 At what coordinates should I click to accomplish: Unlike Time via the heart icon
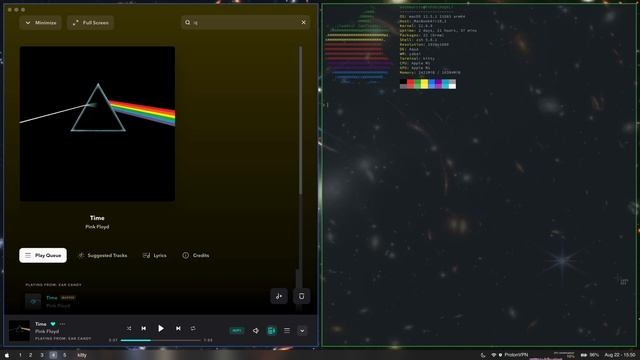[53, 324]
